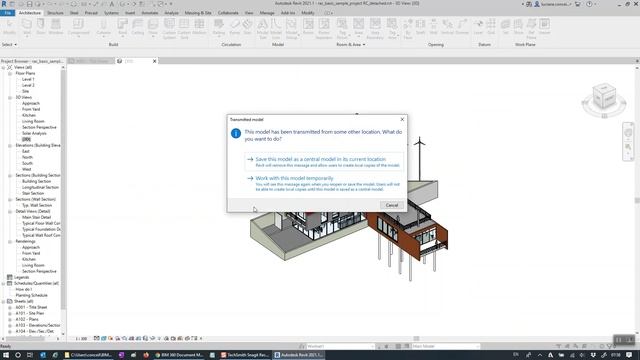
Task: Select the Curtain Grid tool
Action: (x=184, y=29)
